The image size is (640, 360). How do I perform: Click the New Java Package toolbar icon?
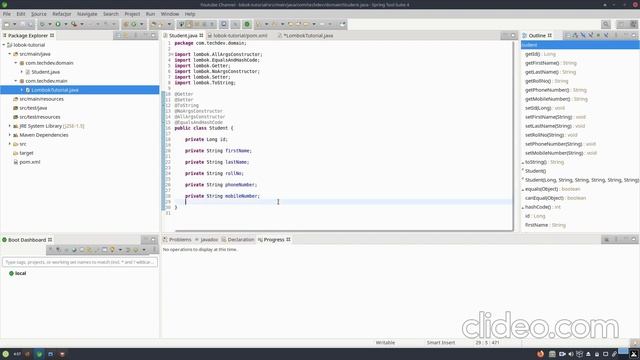tap(126, 24)
